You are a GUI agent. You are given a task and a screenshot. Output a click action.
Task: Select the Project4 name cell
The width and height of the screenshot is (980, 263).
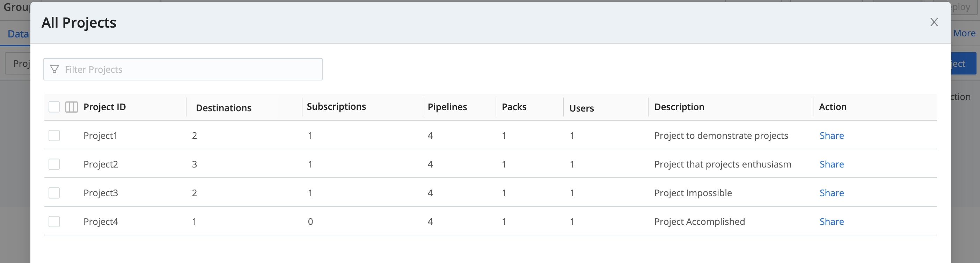tap(101, 221)
